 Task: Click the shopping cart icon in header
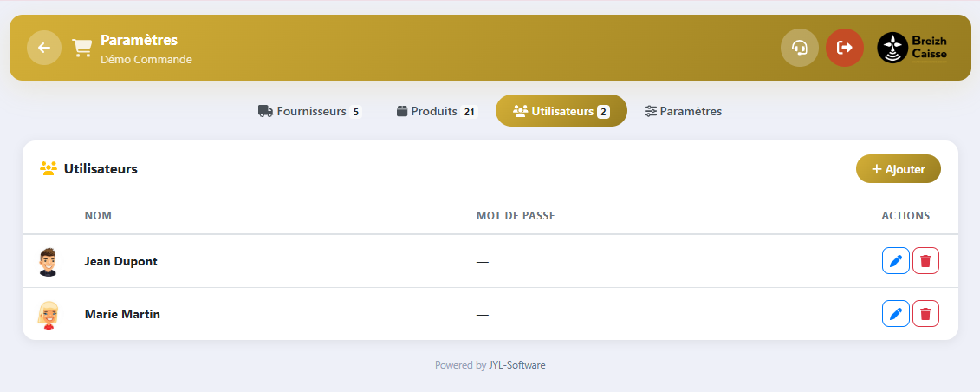pos(82,48)
